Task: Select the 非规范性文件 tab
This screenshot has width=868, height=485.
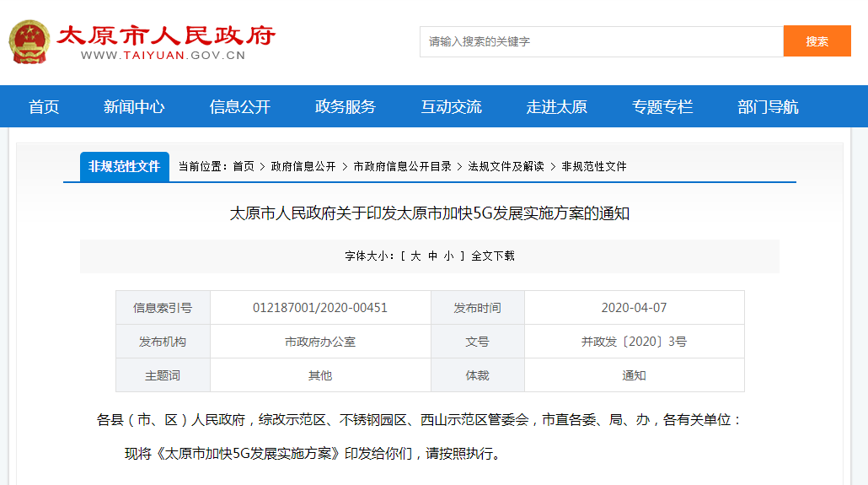Action: (125, 166)
